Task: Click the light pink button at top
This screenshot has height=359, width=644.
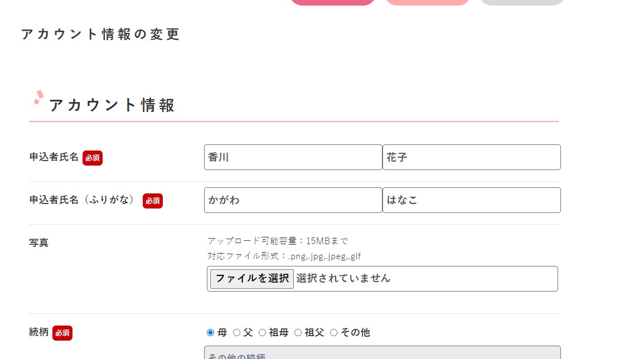Action: (428, 2)
